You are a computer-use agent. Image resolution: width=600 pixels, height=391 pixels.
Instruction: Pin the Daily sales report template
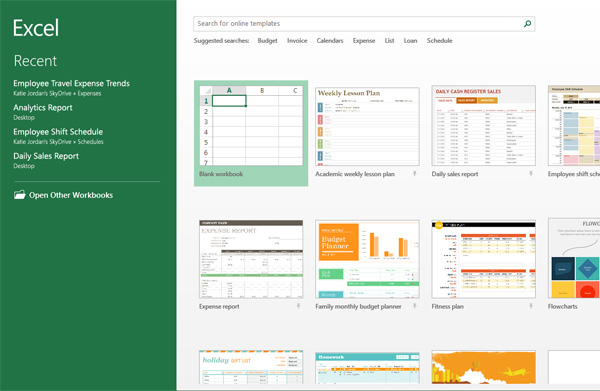[531, 174]
